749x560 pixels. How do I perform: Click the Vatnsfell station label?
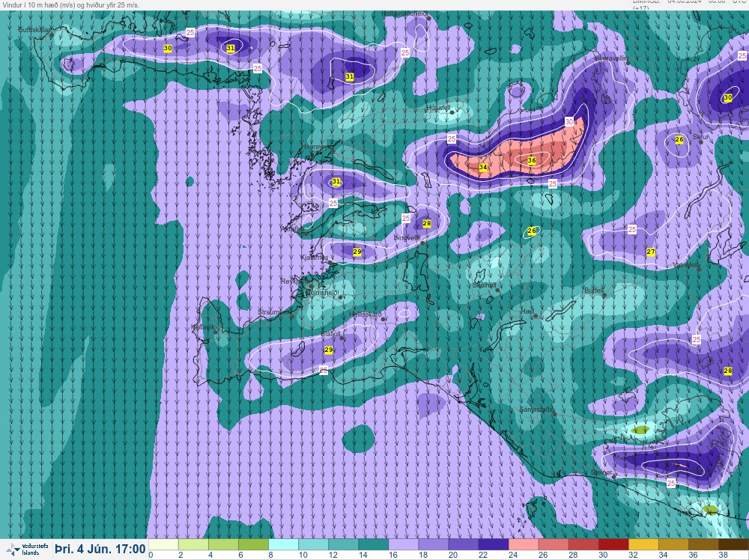coord(686,265)
